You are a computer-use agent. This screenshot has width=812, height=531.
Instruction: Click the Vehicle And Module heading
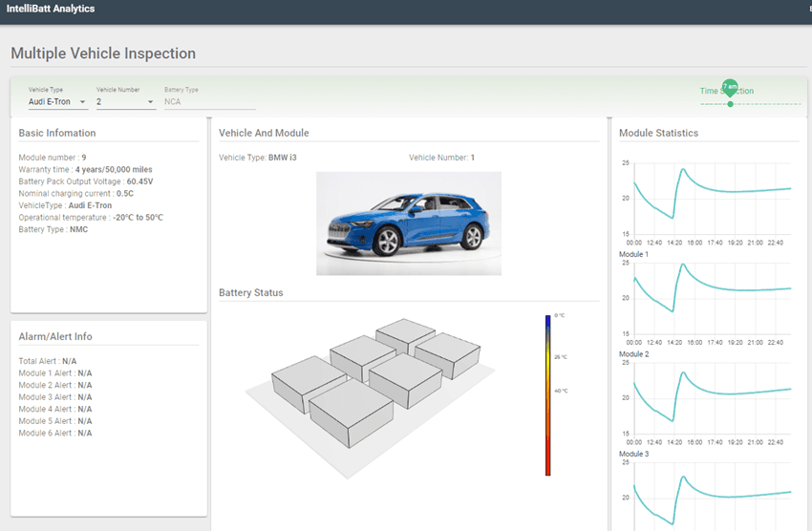[264, 133]
